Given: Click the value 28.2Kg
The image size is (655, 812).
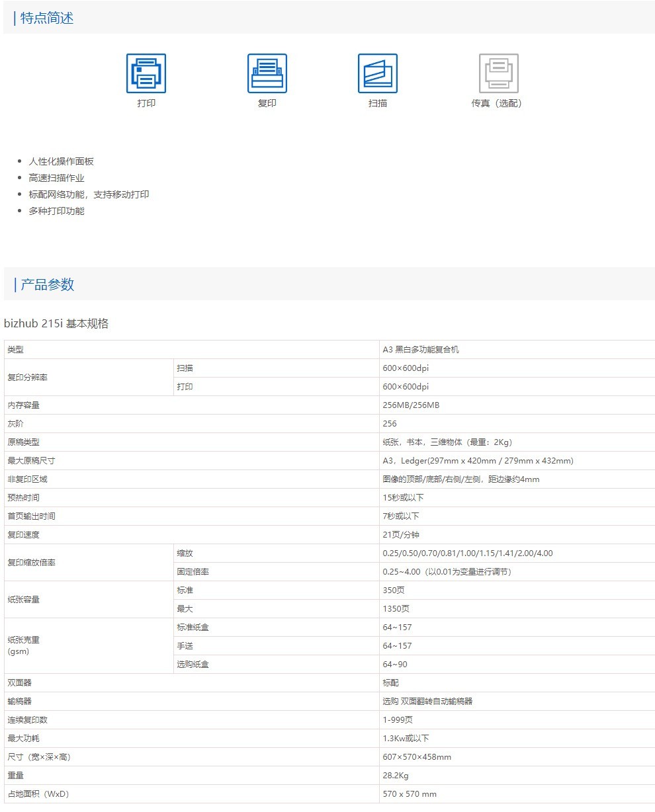Looking at the screenshot, I should (396, 776).
